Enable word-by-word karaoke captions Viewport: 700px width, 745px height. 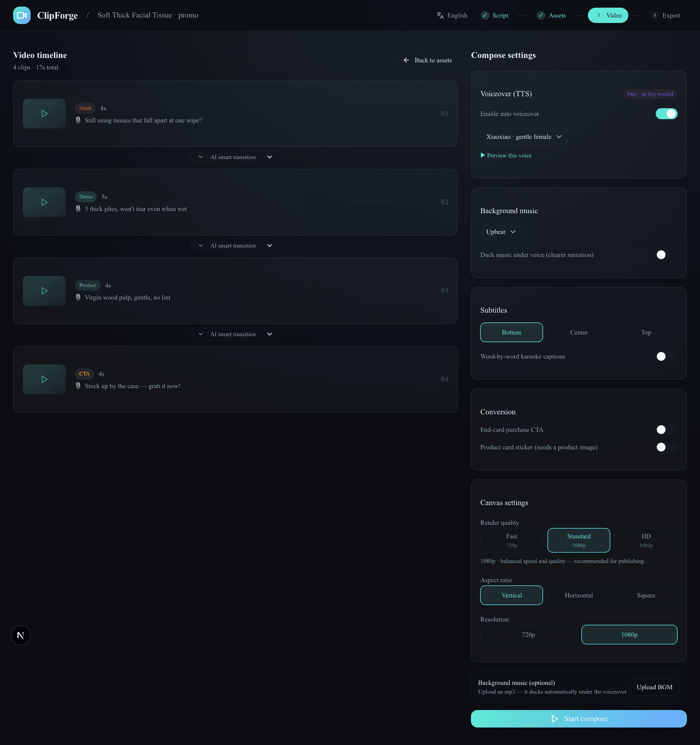(x=667, y=356)
